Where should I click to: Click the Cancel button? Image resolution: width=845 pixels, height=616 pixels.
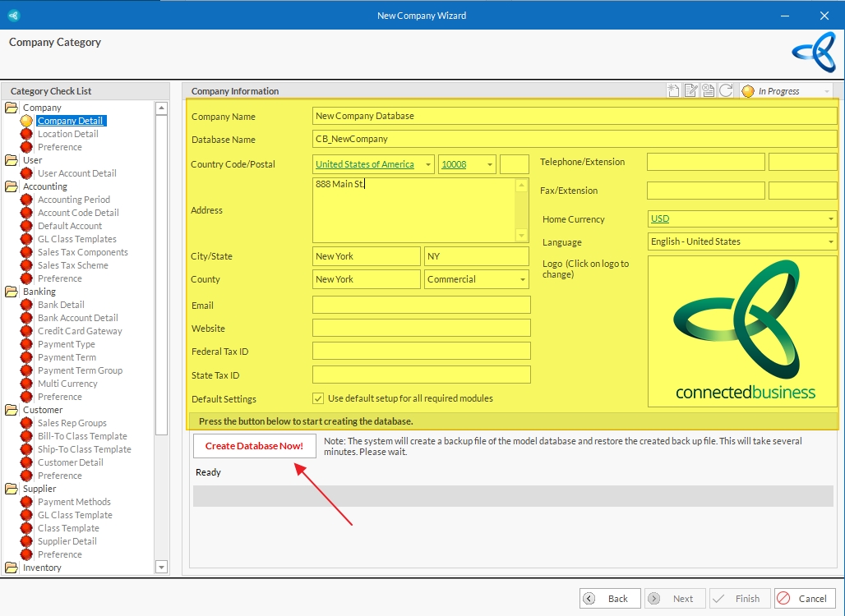click(x=805, y=599)
